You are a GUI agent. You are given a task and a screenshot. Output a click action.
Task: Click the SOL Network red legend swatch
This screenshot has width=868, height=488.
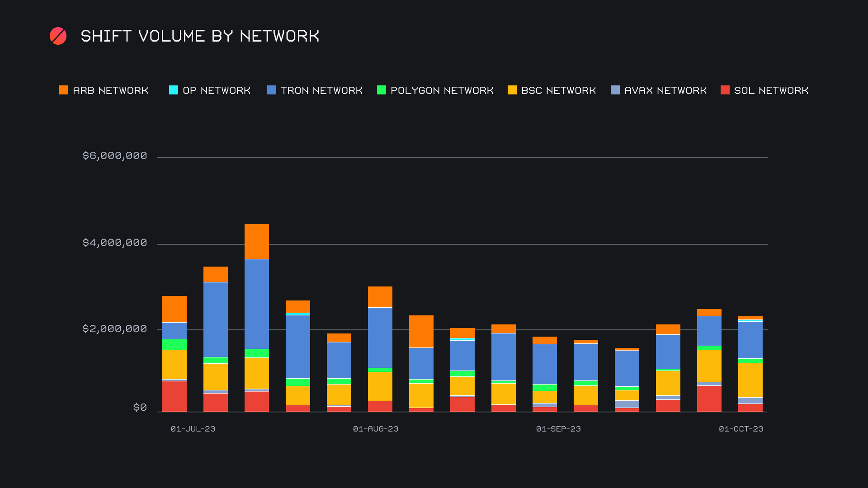[x=725, y=90]
